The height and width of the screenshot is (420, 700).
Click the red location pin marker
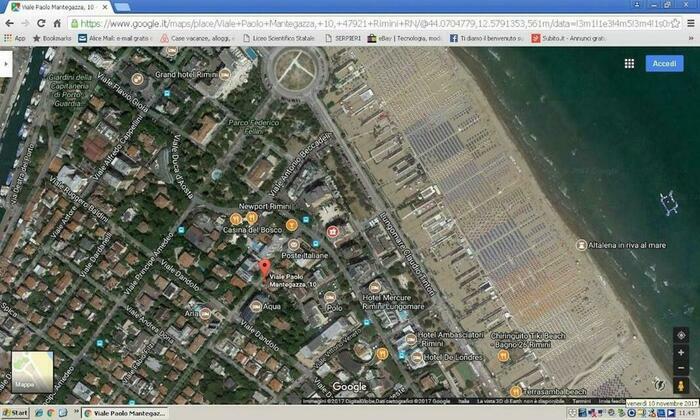click(x=265, y=269)
